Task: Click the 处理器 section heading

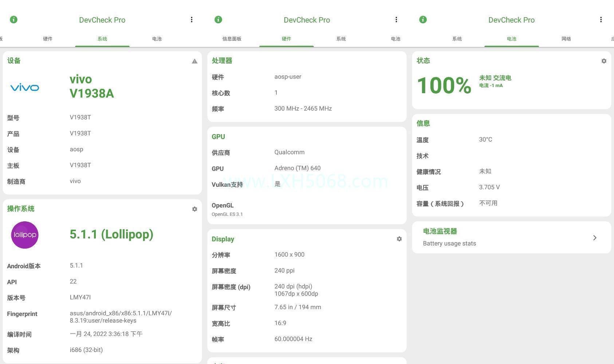Action: [222, 61]
